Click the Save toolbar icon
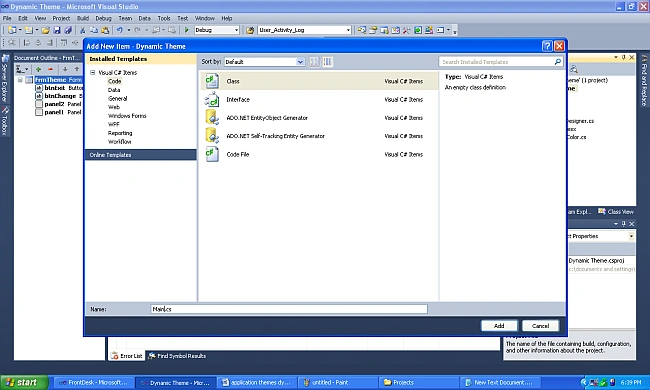650x390 pixels. (x=57, y=30)
